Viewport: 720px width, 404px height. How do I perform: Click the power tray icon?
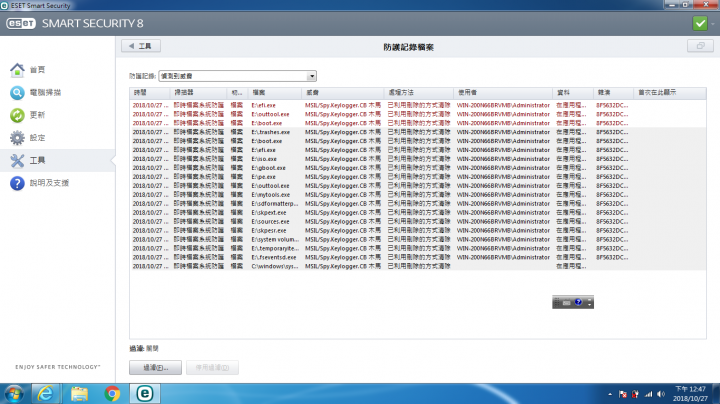tap(636, 394)
